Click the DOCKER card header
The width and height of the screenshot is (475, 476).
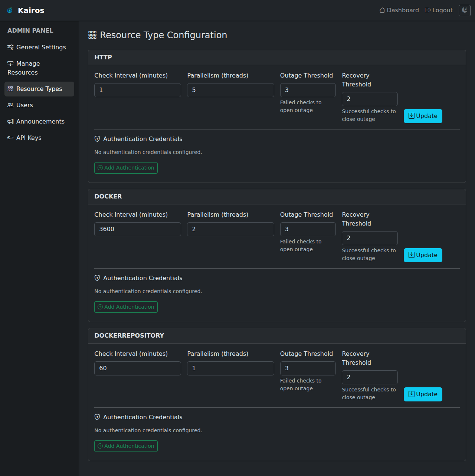277,197
